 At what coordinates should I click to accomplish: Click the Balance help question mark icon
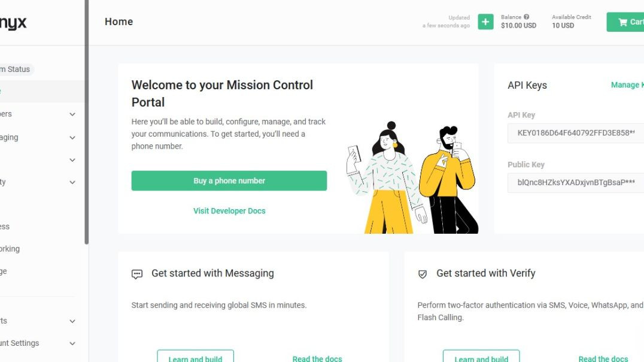(x=527, y=17)
